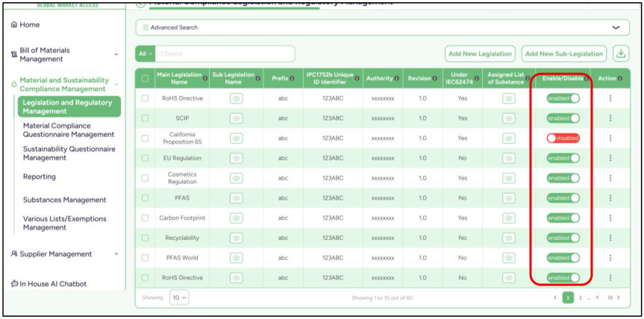Go to page 2 in pagination
This screenshot has height=319, width=644.
(581, 297)
